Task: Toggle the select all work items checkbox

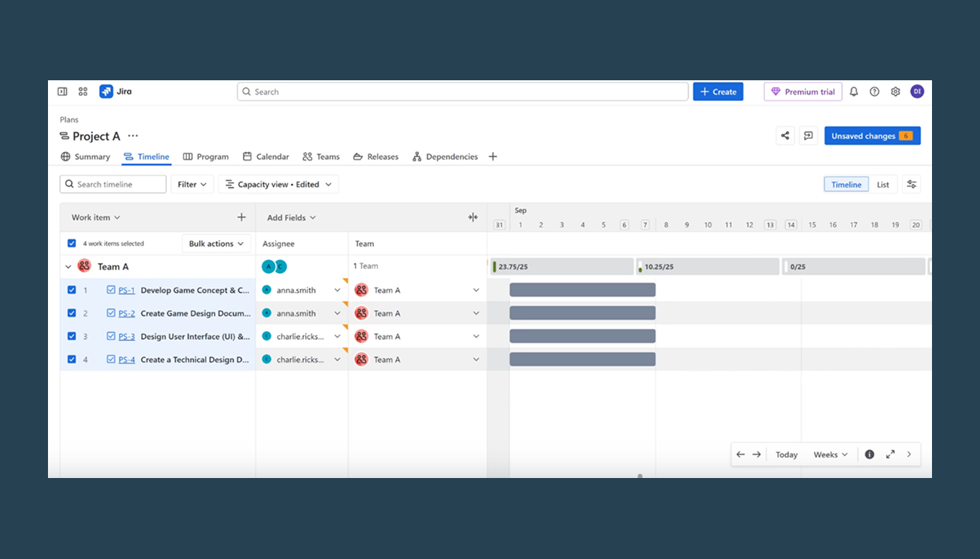Action: click(x=72, y=244)
